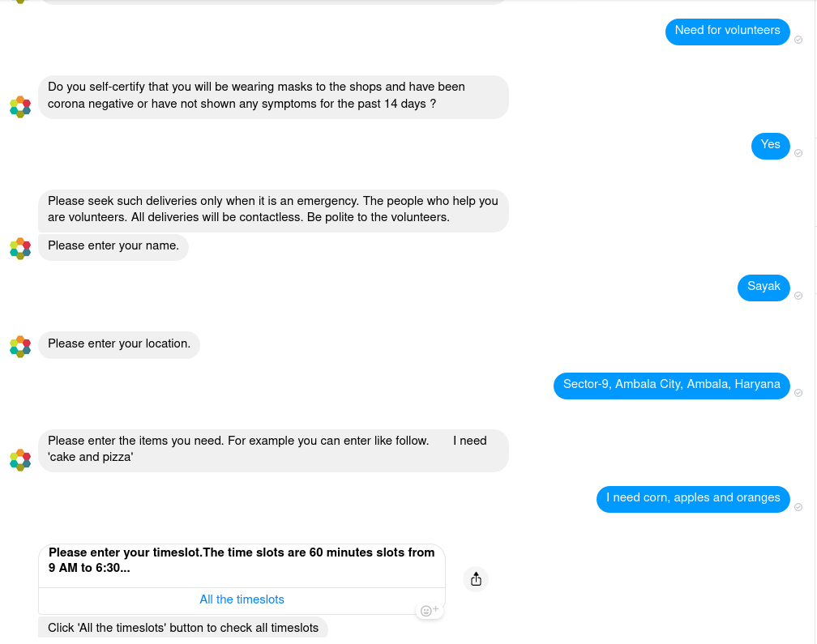Select the 'Need for volunteers' sent message
This screenshot has width=817, height=644.
point(727,31)
